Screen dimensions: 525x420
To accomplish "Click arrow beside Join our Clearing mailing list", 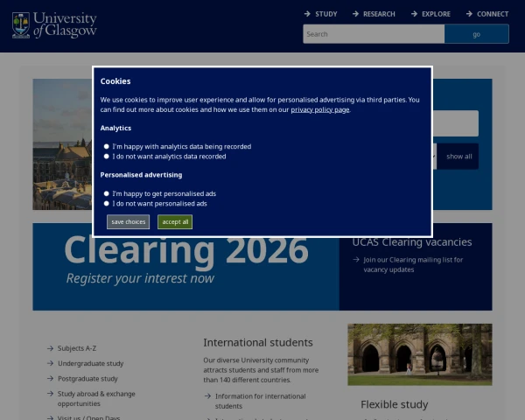I will [356, 260].
